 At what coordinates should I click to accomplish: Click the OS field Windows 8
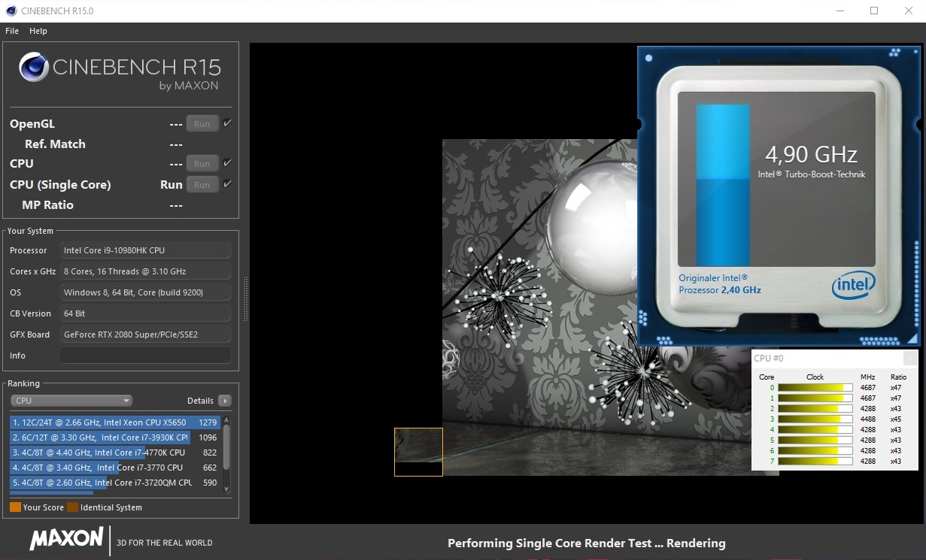tap(145, 292)
